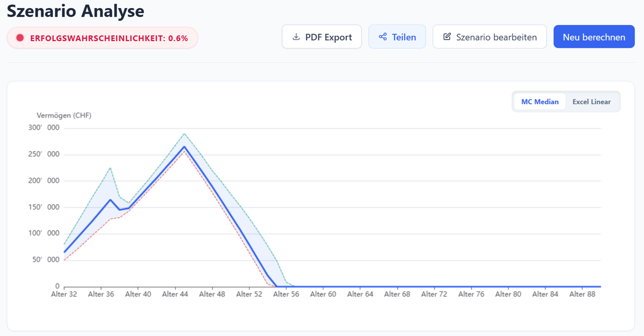Screen dimensions: 644x336
Task: Click the blue median line peak at Alter 45
Action: 185,147
